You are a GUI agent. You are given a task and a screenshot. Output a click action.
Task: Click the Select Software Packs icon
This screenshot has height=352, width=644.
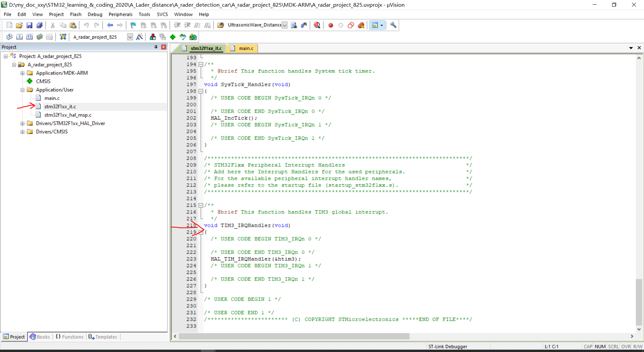(183, 37)
